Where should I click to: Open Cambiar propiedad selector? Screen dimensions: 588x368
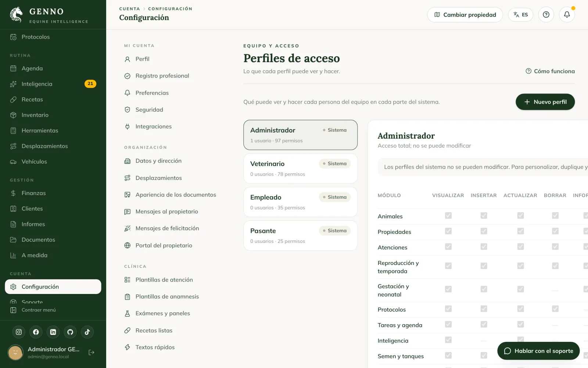465,15
